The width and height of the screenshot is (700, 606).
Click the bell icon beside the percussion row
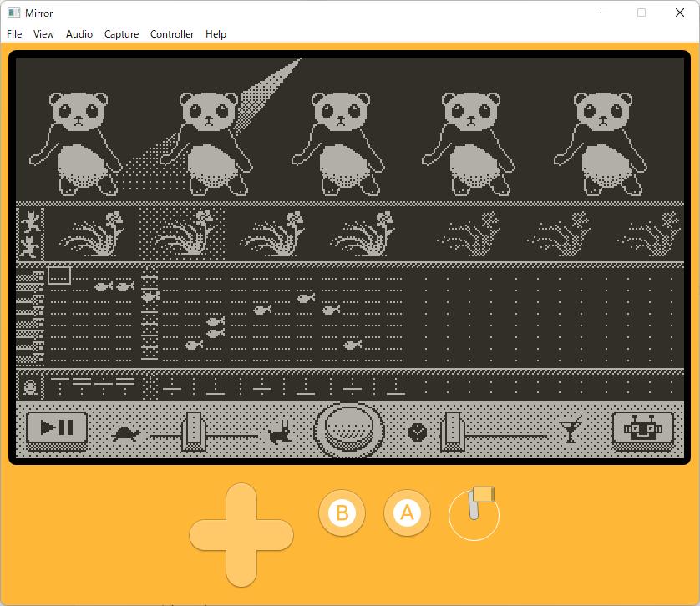point(30,386)
